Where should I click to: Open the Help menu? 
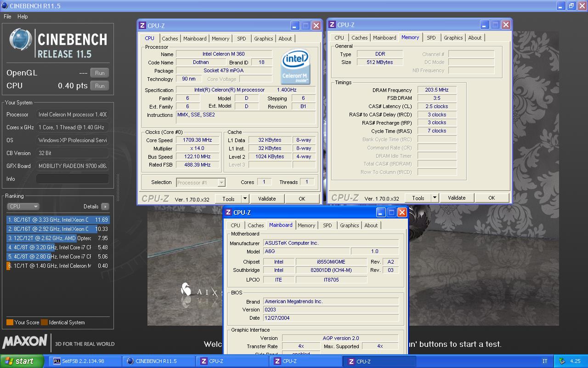point(23,17)
